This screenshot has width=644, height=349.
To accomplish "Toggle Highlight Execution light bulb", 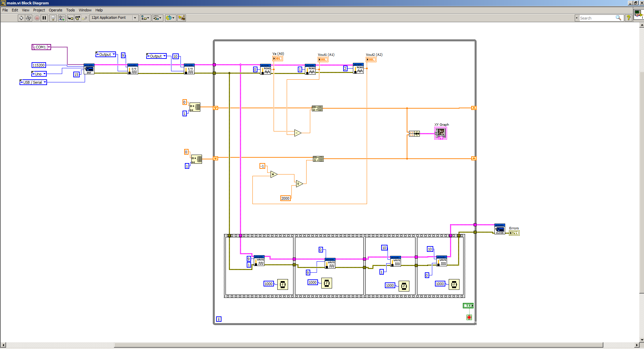I will pos(53,18).
